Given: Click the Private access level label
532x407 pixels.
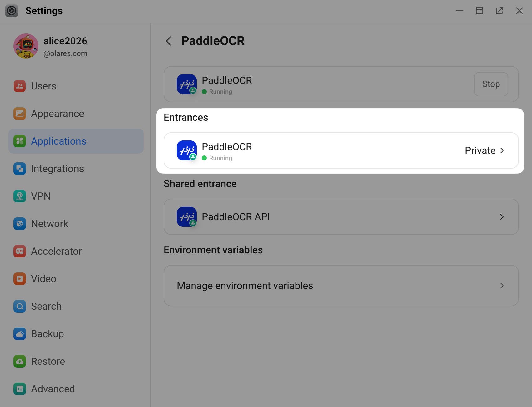Looking at the screenshot, I should pos(480,150).
